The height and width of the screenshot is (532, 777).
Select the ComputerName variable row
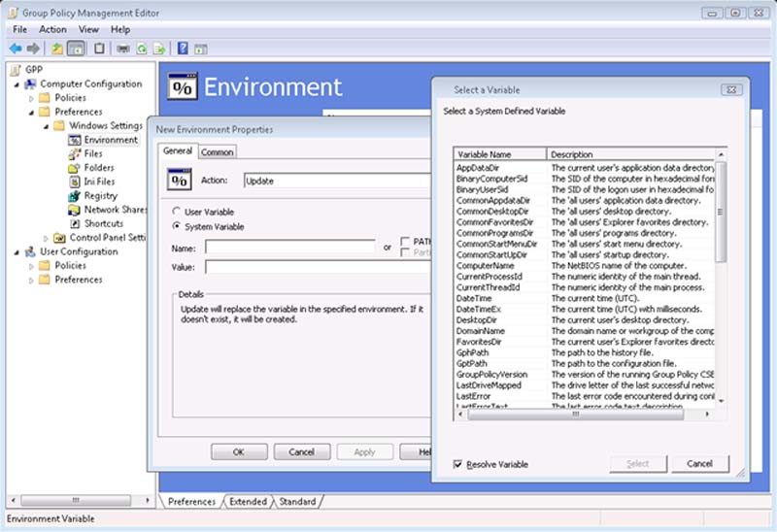click(x=585, y=265)
